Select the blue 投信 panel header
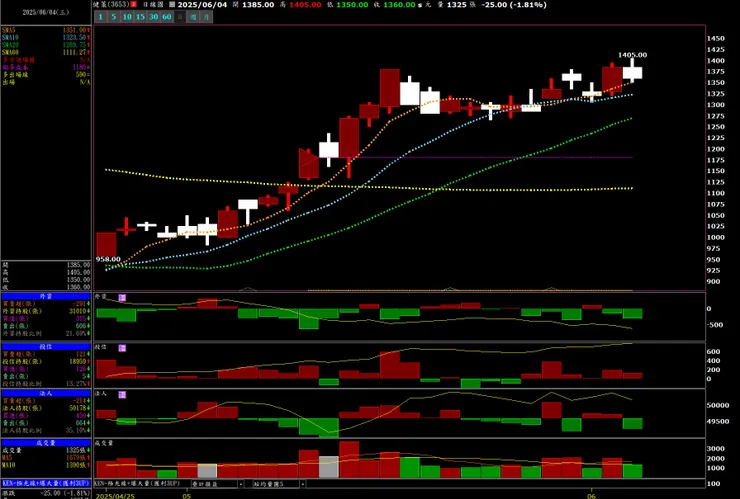Screen dimensions: 740x499 (x=46, y=347)
